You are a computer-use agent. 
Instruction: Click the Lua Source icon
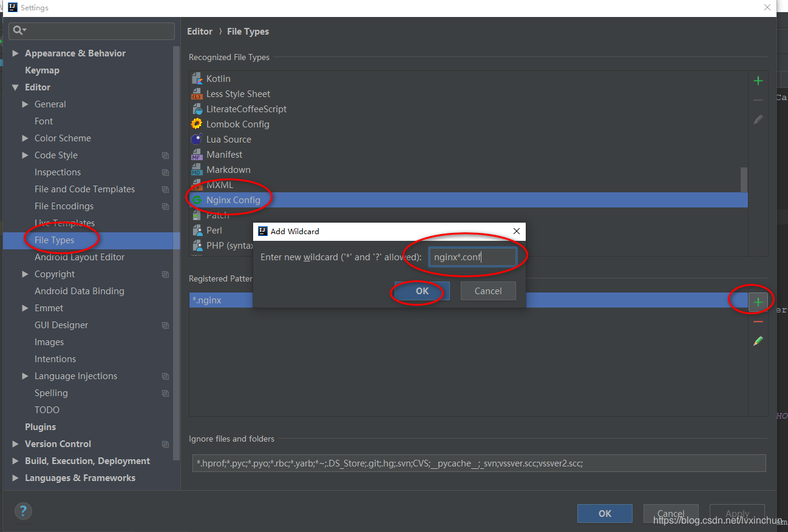(197, 140)
